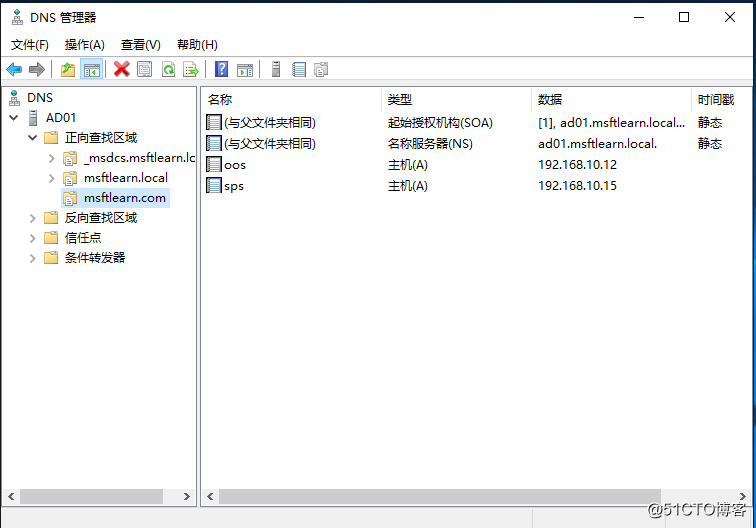Image resolution: width=756 pixels, height=528 pixels.
Task: Click the 192.168.10.15 data cell
Action: [577, 186]
